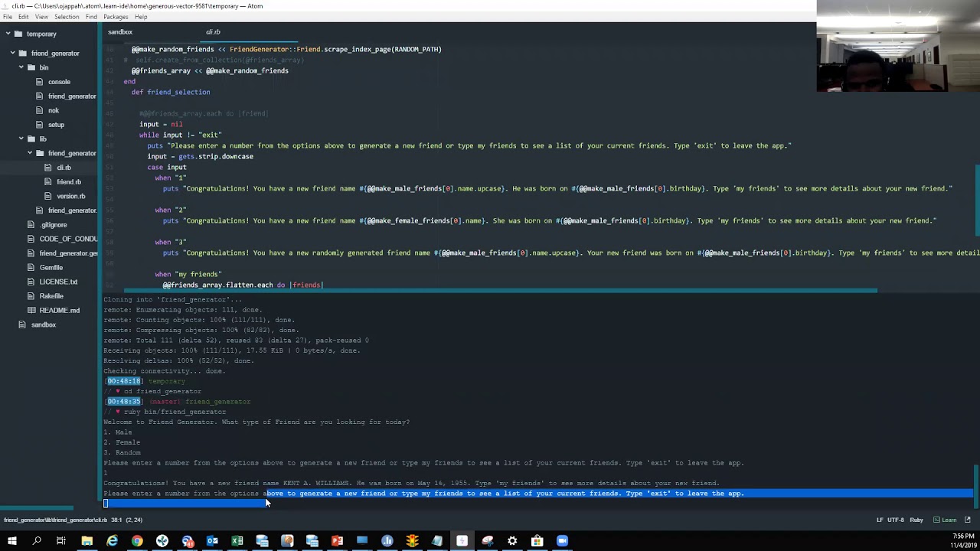
Task: Open PowerPoint from the taskbar
Action: (337, 541)
